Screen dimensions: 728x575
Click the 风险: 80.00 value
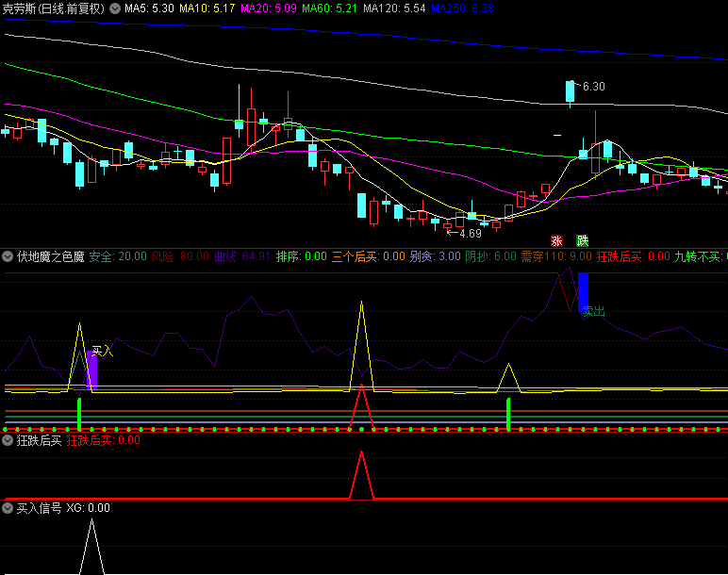[x=180, y=256]
